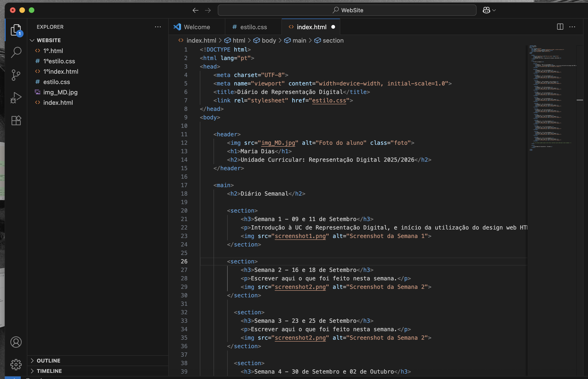Open editor More Actions menu

point(572,27)
